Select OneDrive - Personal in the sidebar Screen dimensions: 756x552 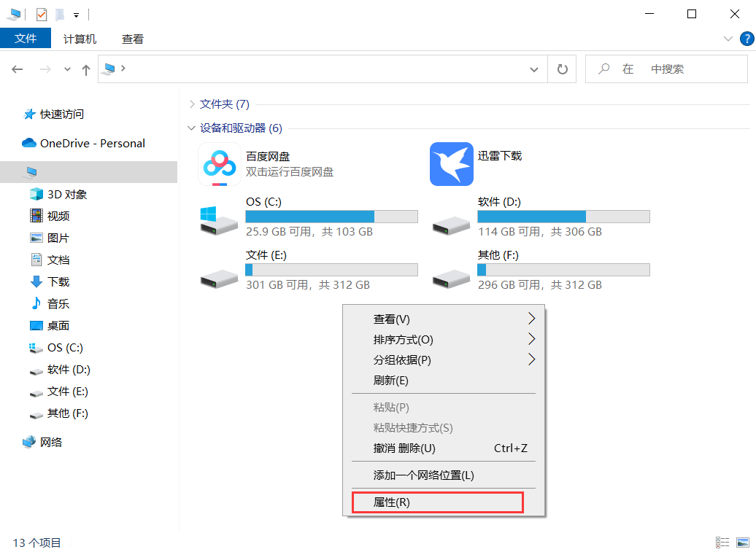point(93,143)
